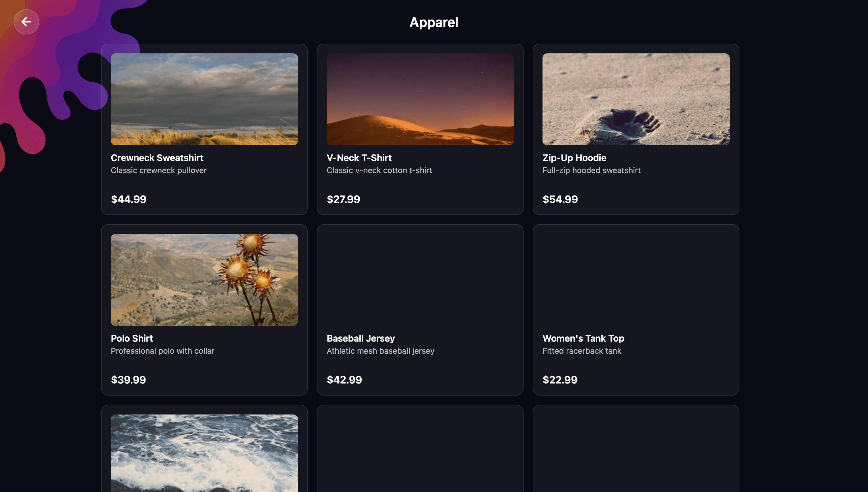Open the Women's Tank Top title
Image resolution: width=868 pixels, height=492 pixels.
[583, 338]
